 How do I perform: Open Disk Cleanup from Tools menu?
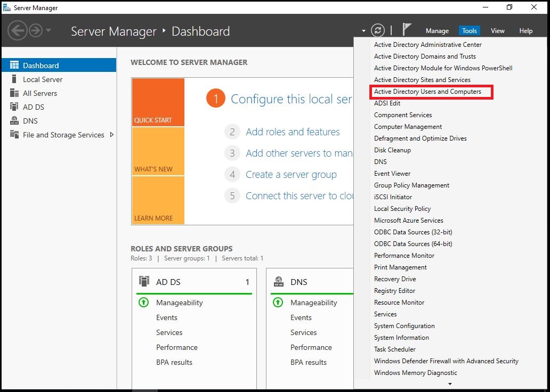click(x=392, y=150)
